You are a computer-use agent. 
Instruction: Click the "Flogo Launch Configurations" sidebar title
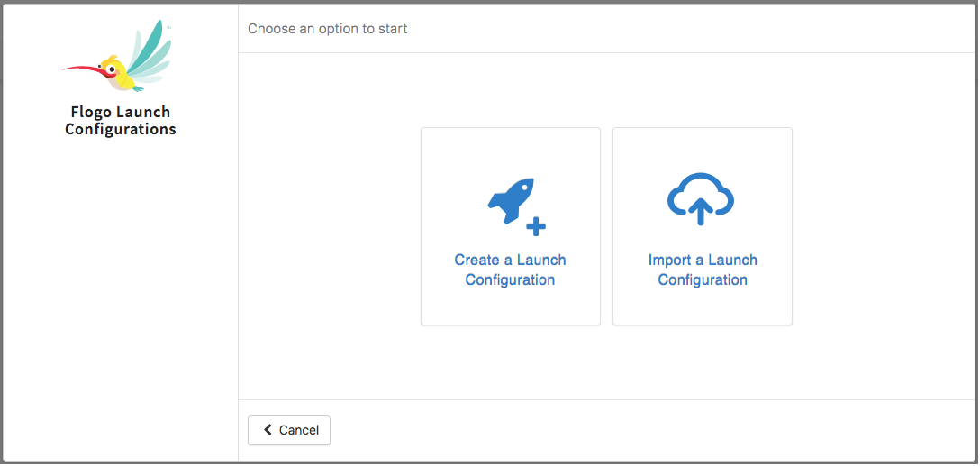[120, 121]
